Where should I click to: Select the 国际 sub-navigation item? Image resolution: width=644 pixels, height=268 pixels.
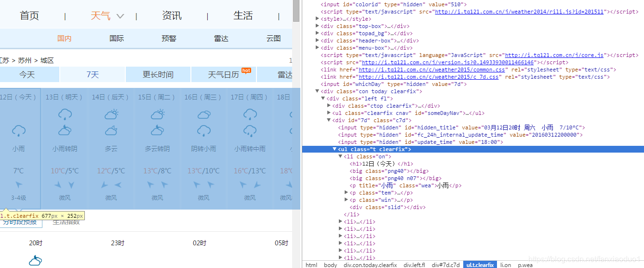tap(117, 39)
